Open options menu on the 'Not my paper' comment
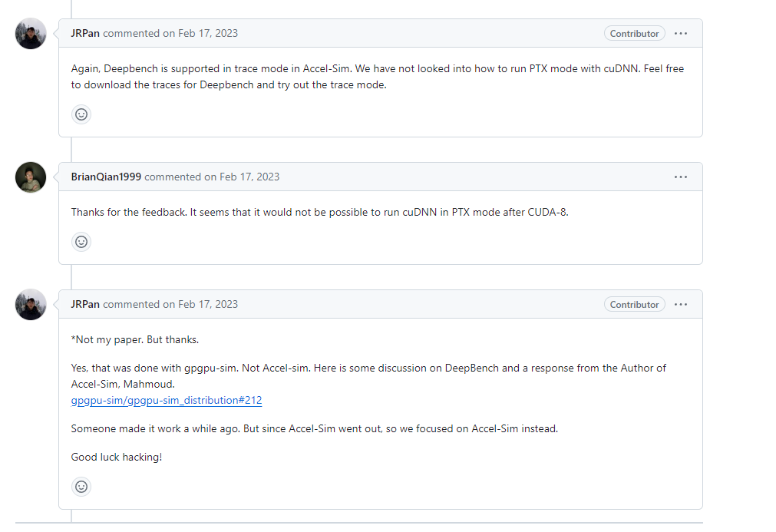 tap(681, 305)
